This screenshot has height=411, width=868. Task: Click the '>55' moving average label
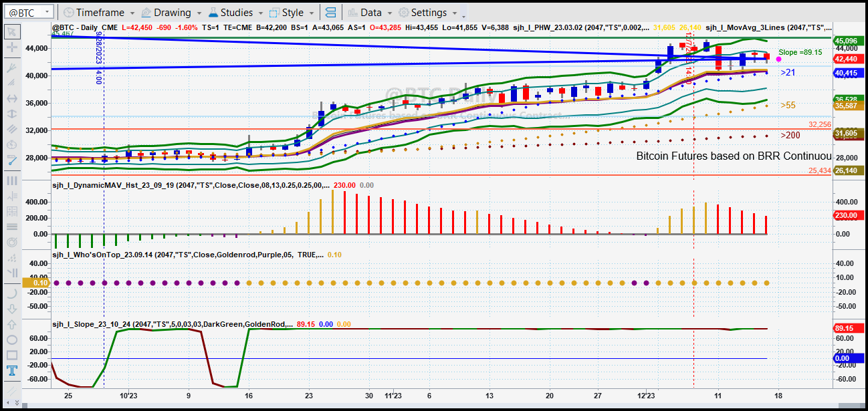(x=788, y=106)
